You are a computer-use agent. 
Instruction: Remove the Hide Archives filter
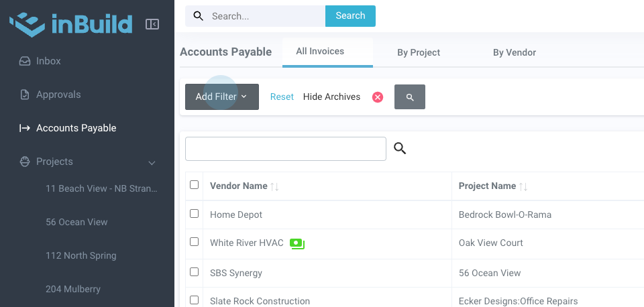click(x=378, y=97)
